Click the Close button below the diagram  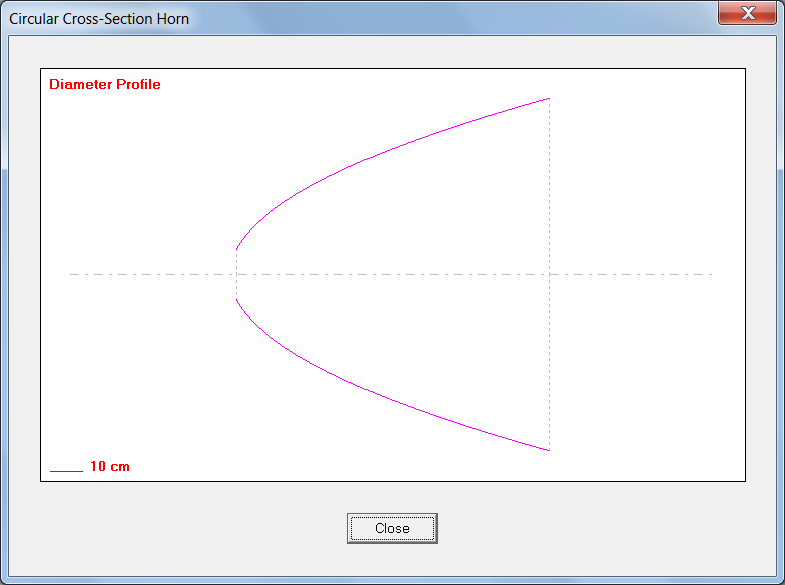392,528
